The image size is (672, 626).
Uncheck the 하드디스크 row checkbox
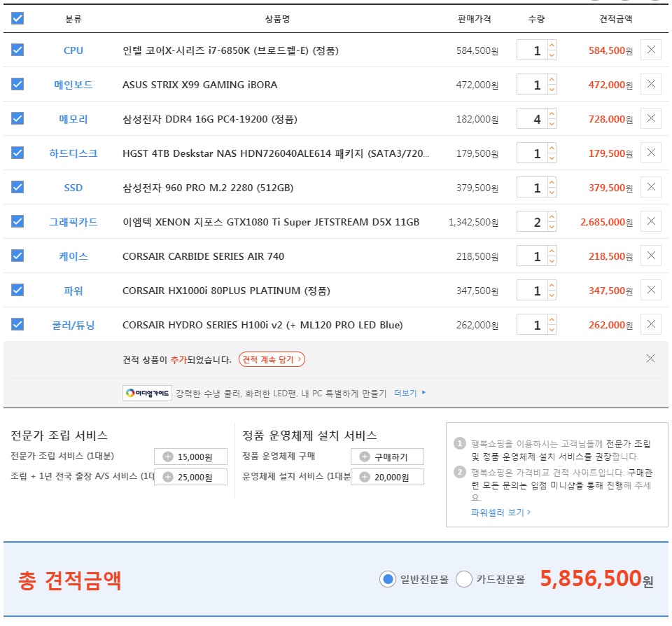click(17, 153)
